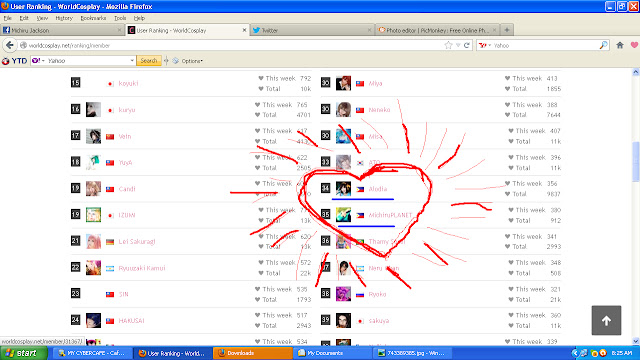Open kuryu's avatar thumbnail
This screenshot has width=640, height=360.
click(x=93, y=109)
